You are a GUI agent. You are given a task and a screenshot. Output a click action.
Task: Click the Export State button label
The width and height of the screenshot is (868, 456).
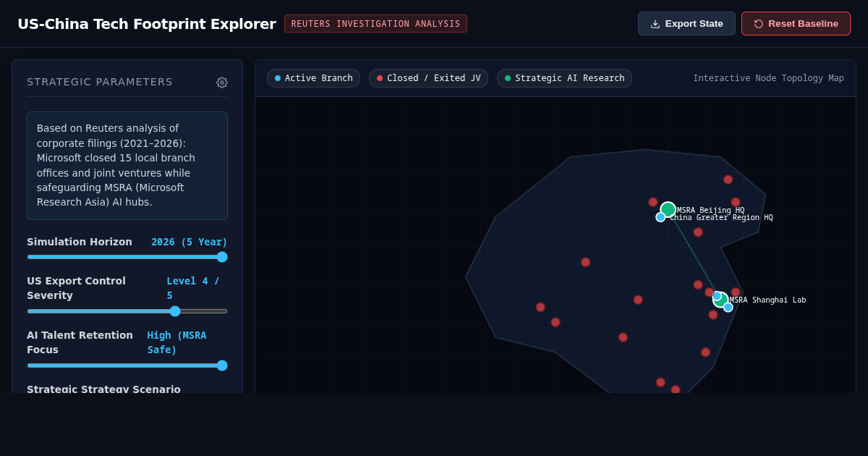click(694, 24)
